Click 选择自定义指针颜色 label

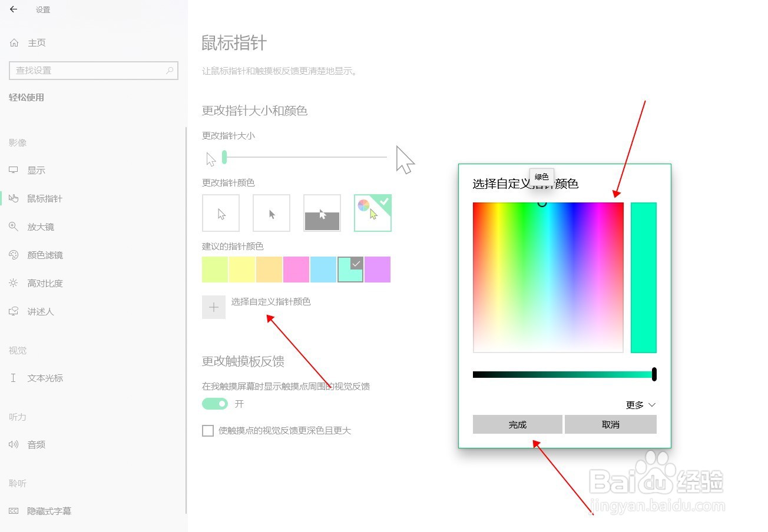pos(271,302)
